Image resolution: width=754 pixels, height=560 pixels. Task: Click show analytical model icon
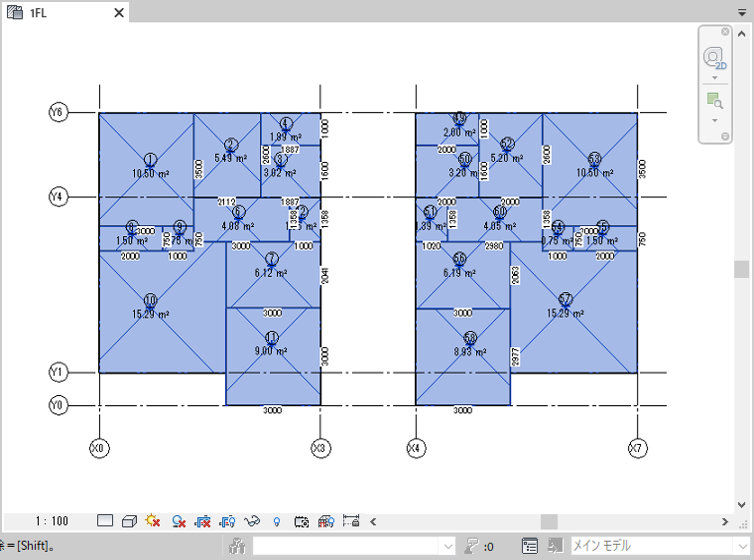coord(326,522)
